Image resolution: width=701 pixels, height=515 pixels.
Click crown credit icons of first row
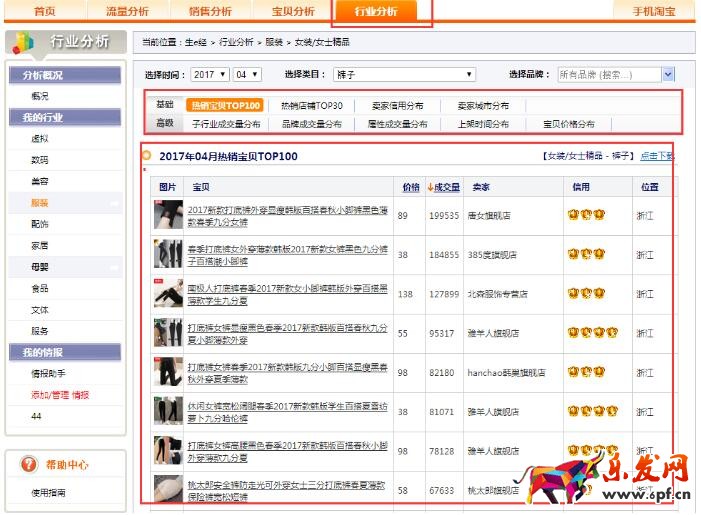click(585, 215)
